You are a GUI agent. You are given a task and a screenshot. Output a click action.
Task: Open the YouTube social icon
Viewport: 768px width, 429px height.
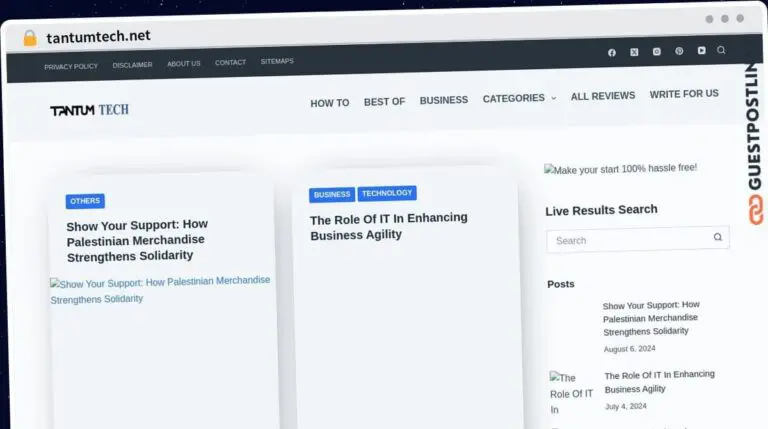[701, 50]
